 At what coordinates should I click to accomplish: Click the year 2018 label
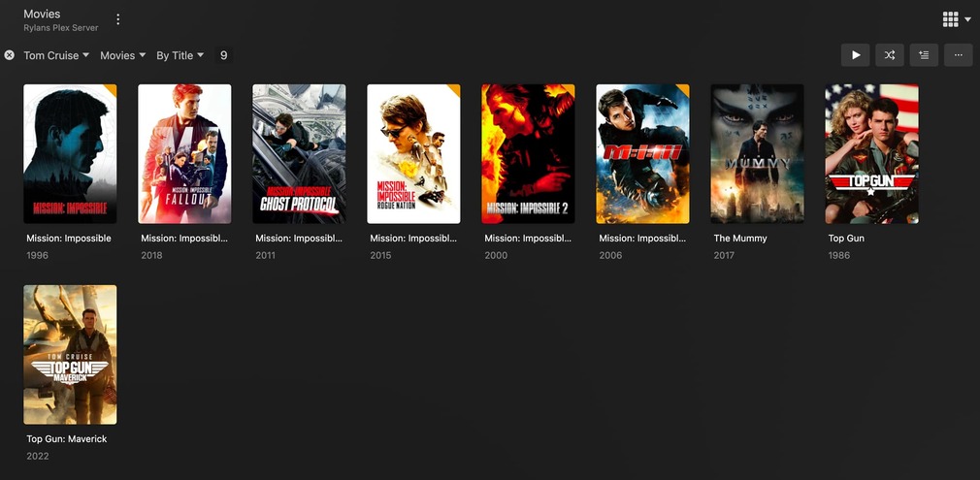pos(151,255)
